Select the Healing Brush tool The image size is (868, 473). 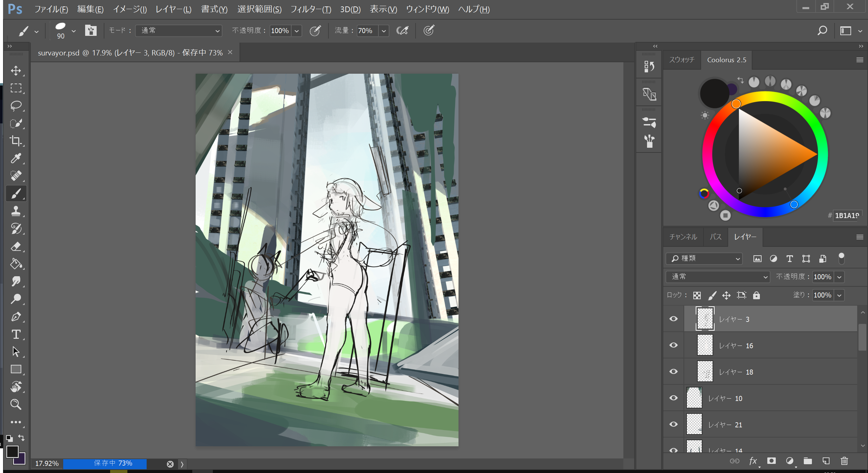point(16,176)
